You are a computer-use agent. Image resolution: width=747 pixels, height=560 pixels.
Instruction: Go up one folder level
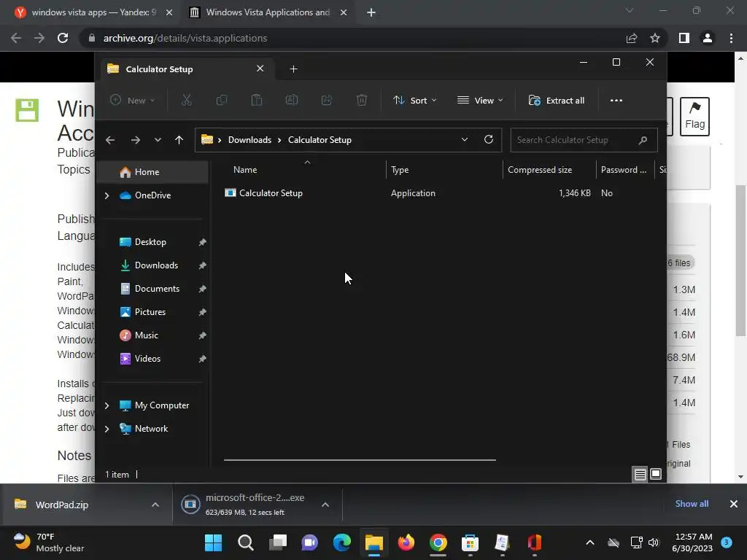(x=179, y=140)
